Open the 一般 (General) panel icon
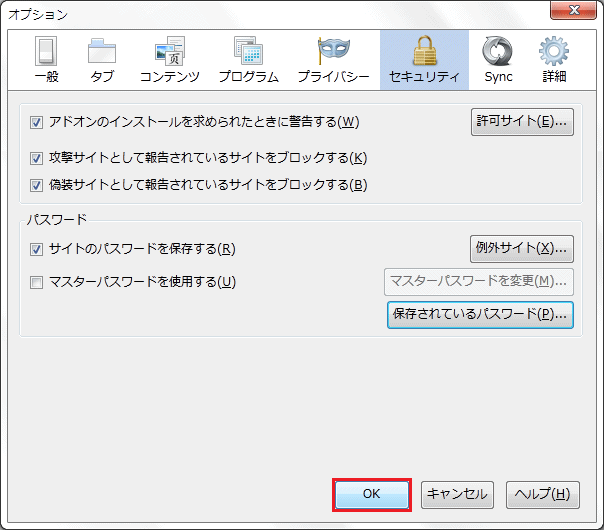Viewport: 604px width, 530px height. (46, 59)
